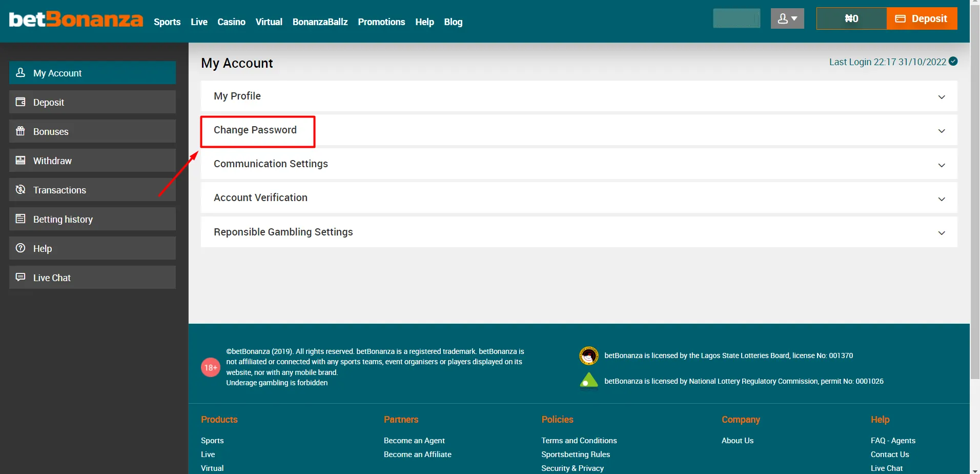Image resolution: width=980 pixels, height=474 pixels.
Task: Click the Lagos State Lotteries Board logo
Action: [588, 355]
